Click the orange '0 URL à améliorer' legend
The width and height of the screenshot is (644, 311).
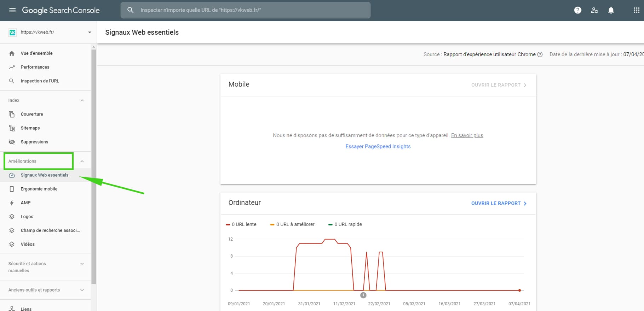tap(292, 224)
